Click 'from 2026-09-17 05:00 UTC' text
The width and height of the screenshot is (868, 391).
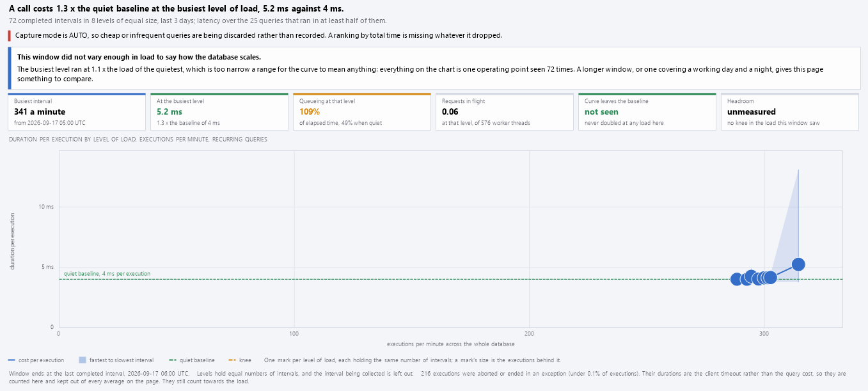pos(50,123)
